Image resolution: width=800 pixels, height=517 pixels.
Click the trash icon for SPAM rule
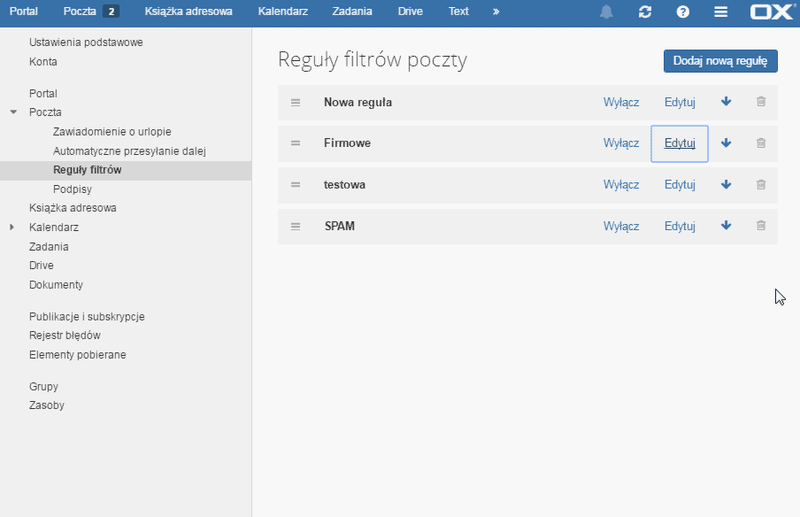[x=761, y=225]
